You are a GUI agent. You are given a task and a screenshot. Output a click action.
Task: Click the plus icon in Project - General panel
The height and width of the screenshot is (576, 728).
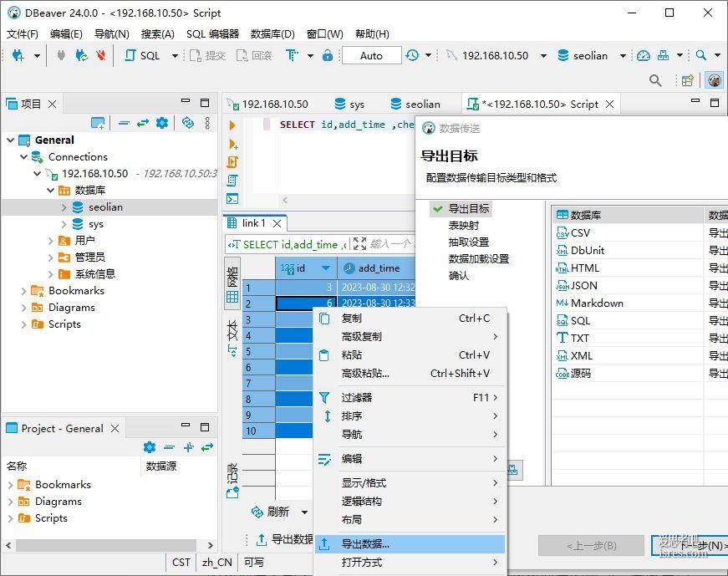coord(189,447)
